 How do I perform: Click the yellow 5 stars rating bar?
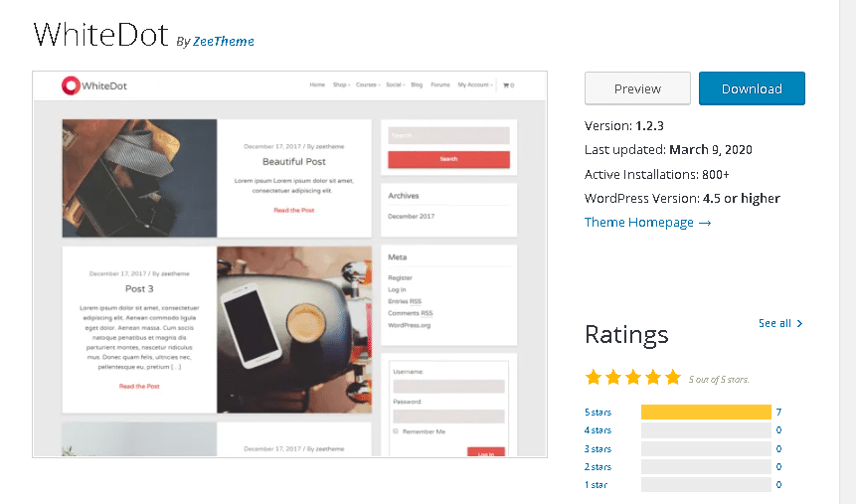(706, 413)
